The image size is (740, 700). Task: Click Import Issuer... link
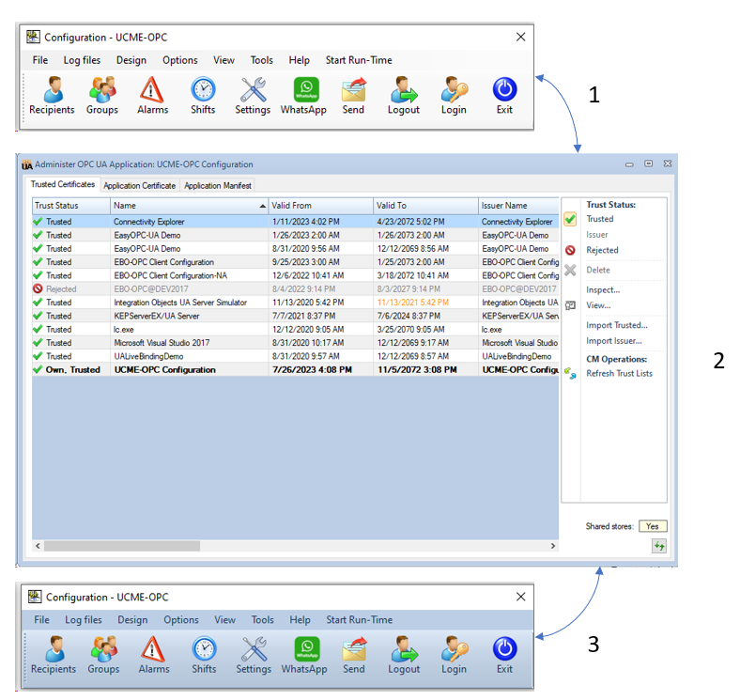pyautogui.click(x=614, y=341)
